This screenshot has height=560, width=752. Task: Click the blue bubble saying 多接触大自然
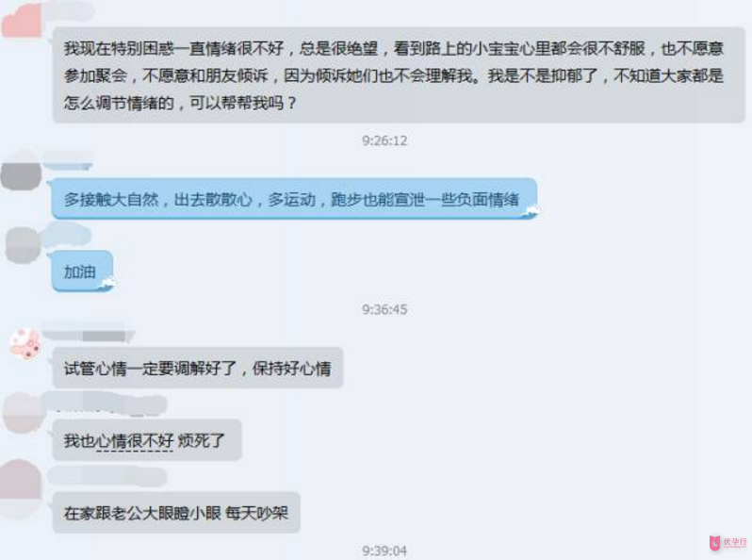pos(294,199)
